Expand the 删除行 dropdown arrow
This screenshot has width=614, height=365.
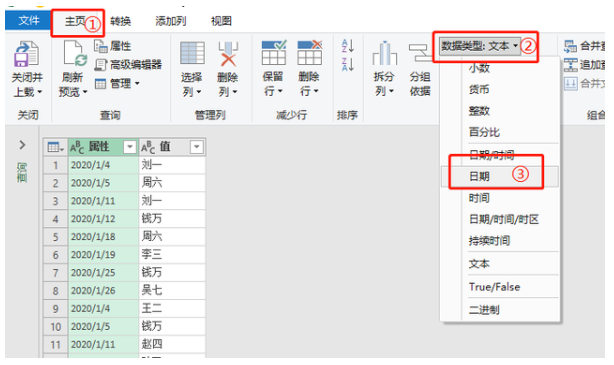point(316,92)
